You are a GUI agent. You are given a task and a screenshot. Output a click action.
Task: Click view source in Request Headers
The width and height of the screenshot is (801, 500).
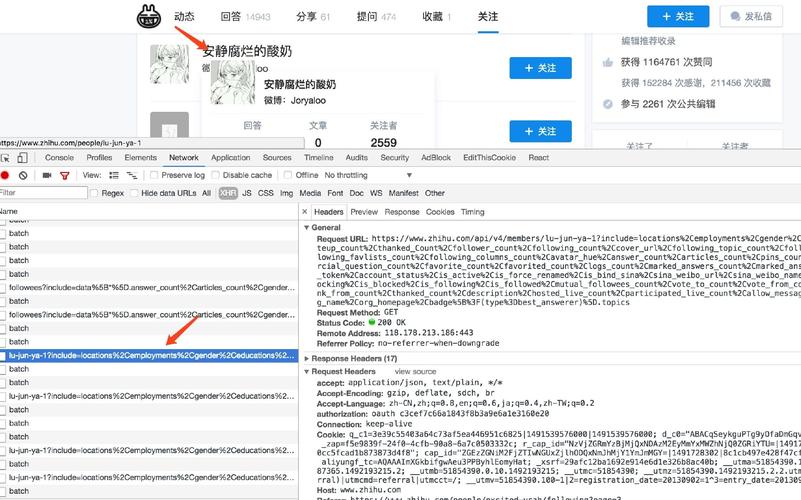(415, 372)
